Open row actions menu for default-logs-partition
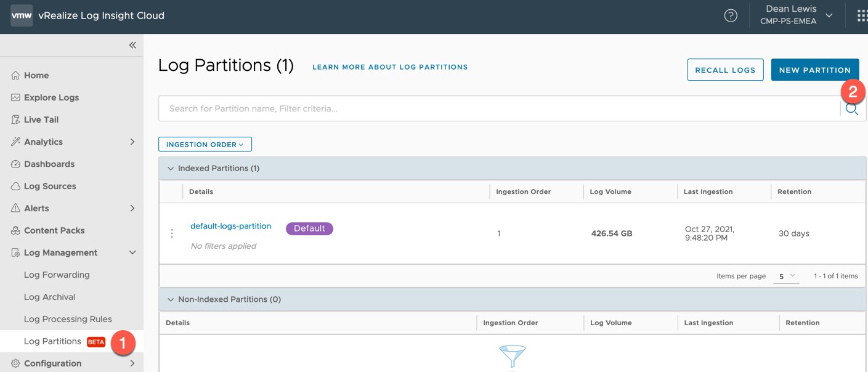 [x=172, y=233]
